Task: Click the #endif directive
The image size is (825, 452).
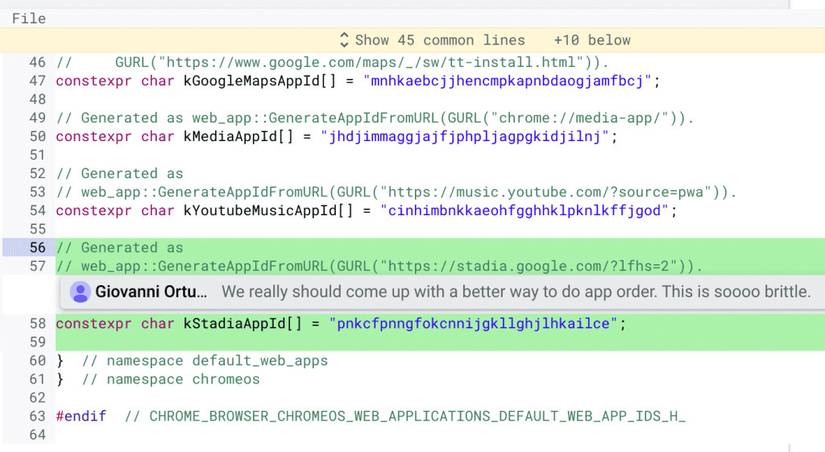Action: pyautogui.click(x=81, y=416)
